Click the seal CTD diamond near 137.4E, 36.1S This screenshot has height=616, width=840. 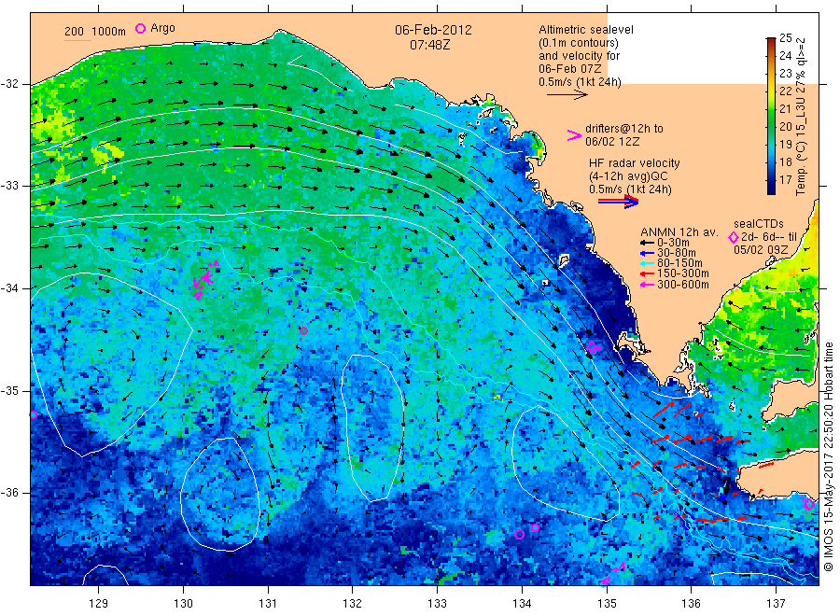pos(809,504)
